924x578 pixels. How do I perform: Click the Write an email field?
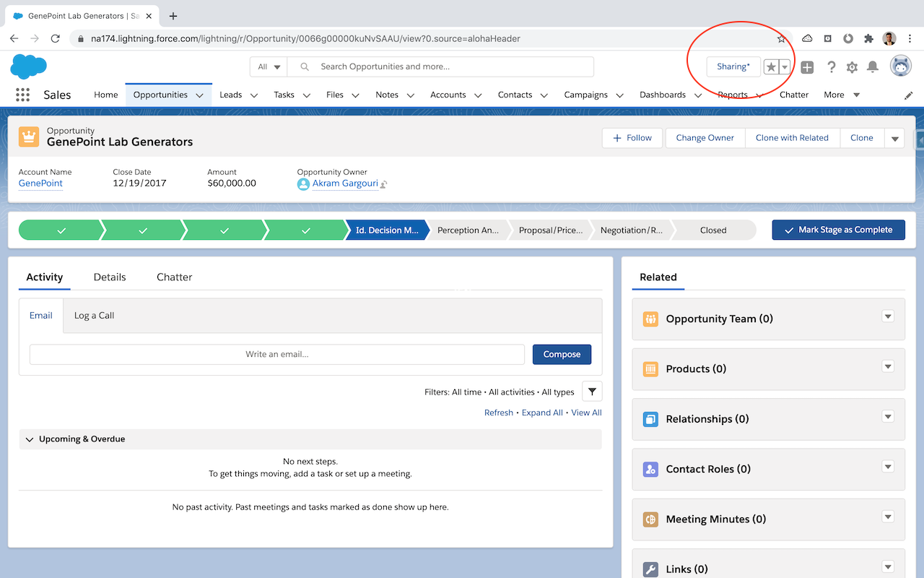277,354
